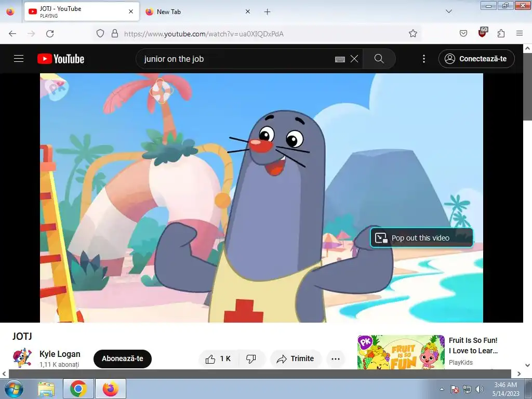
Task: Open Google Chrome from taskbar
Action: point(78,389)
